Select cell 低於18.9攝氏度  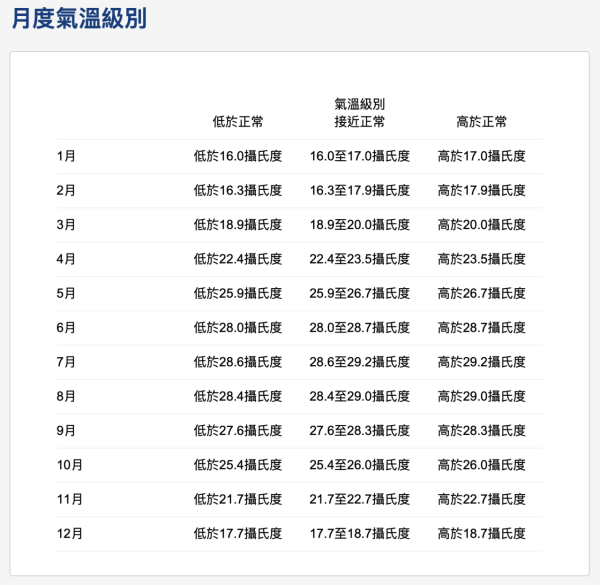coord(238,225)
